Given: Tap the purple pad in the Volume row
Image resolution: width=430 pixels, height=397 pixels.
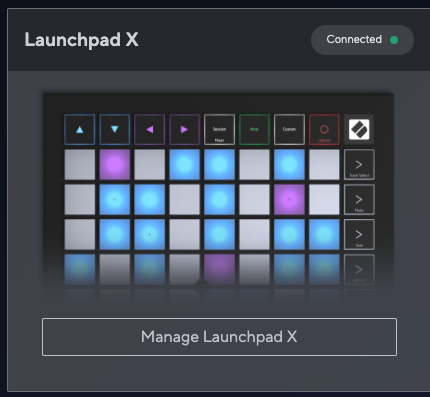Looking at the screenshot, I should [x=219, y=269].
